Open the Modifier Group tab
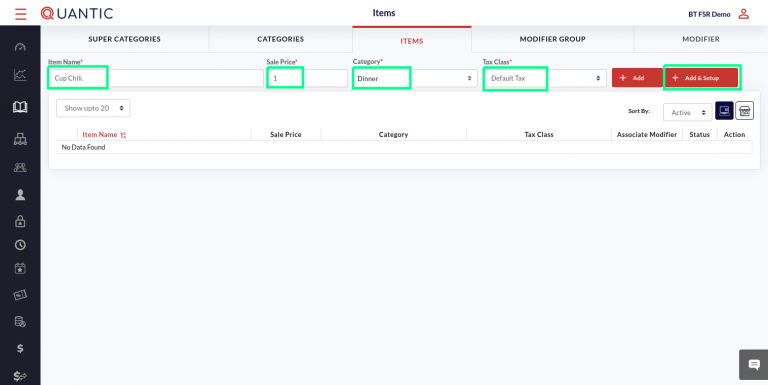Image resolution: width=768 pixels, height=385 pixels. pyautogui.click(x=552, y=39)
